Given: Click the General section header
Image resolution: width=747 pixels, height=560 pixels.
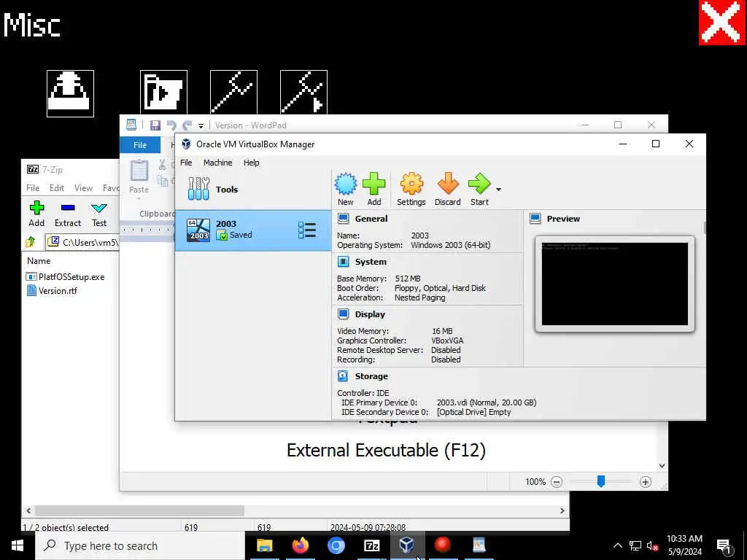Looking at the screenshot, I should pyautogui.click(x=371, y=219).
